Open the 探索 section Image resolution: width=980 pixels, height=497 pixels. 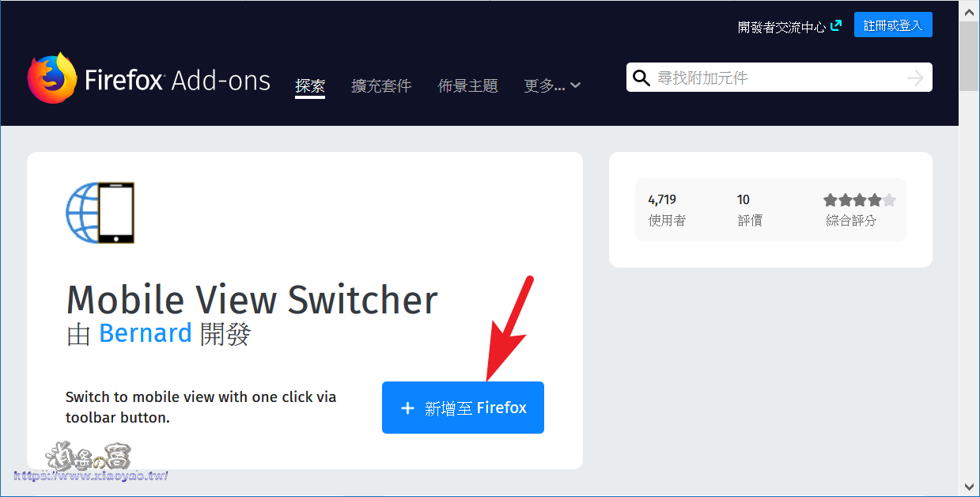click(x=310, y=85)
